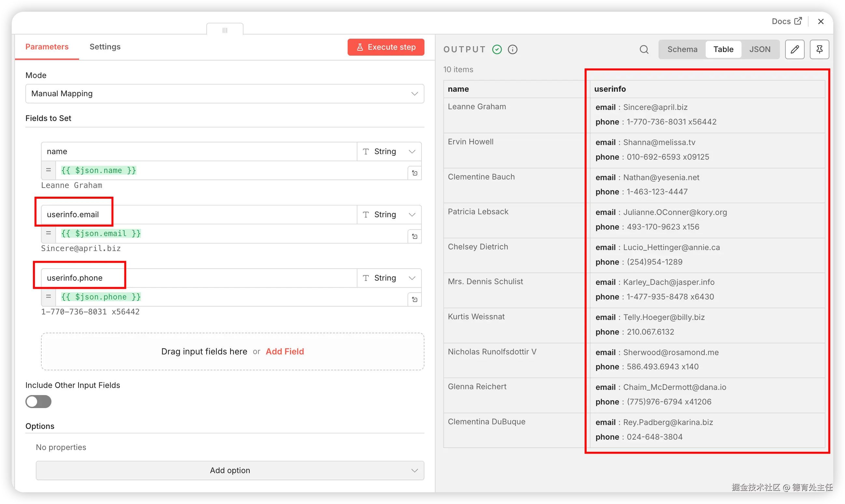Viewport: 845px width, 504px height.
Task: Open expression editor for name field value
Action: pyautogui.click(x=414, y=173)
